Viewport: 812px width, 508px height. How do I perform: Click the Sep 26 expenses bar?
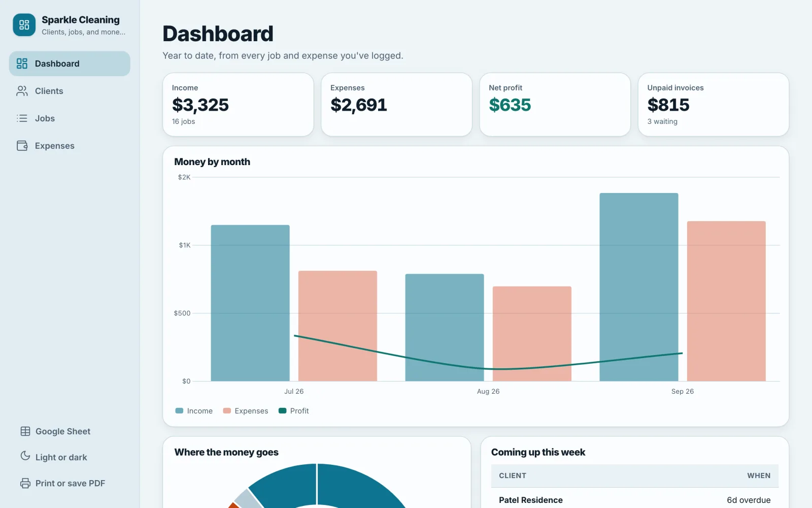[726, 301]
